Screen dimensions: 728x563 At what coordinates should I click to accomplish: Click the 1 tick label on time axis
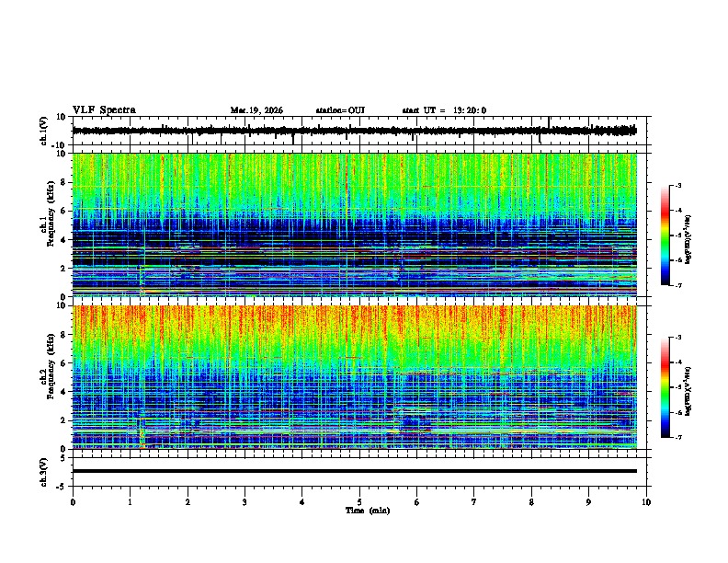[x=130, y=502]
